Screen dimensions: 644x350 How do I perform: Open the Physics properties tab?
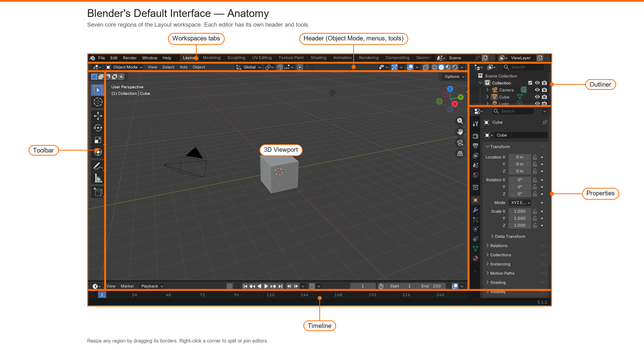(x=475, y=229)
